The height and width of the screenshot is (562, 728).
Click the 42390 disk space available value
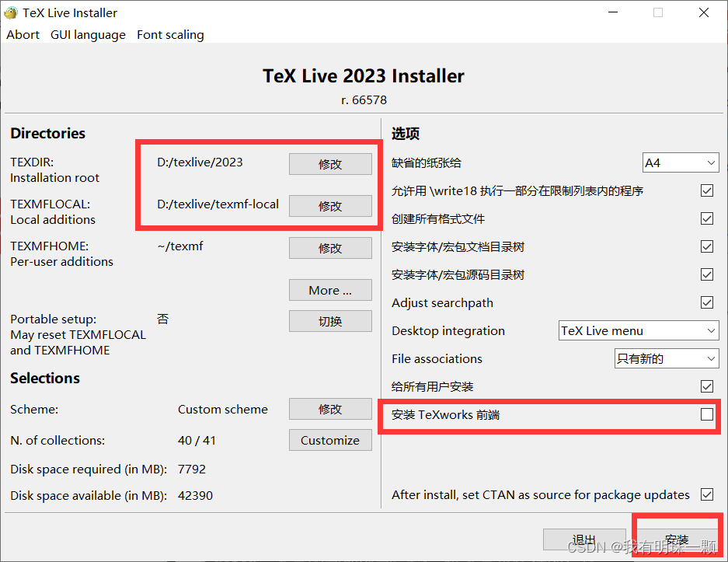(196, 496)
